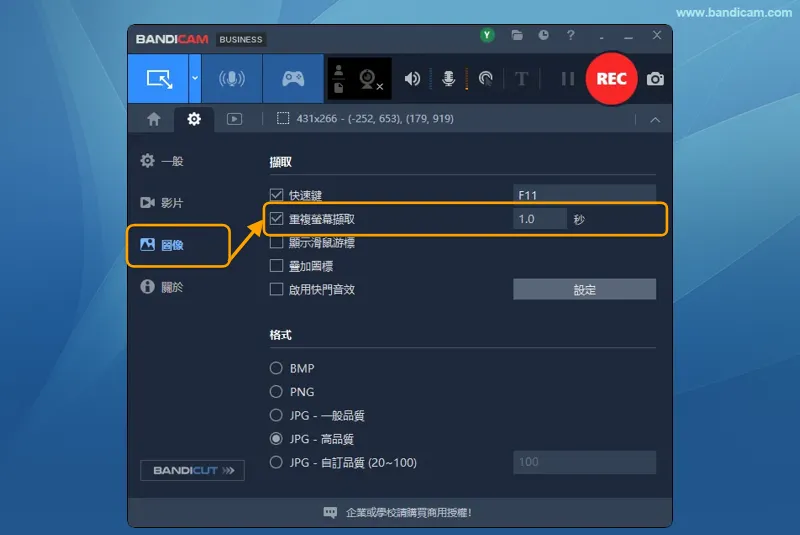
Task: Click the custom quality 100 field
Action: [x=584, y=462]
